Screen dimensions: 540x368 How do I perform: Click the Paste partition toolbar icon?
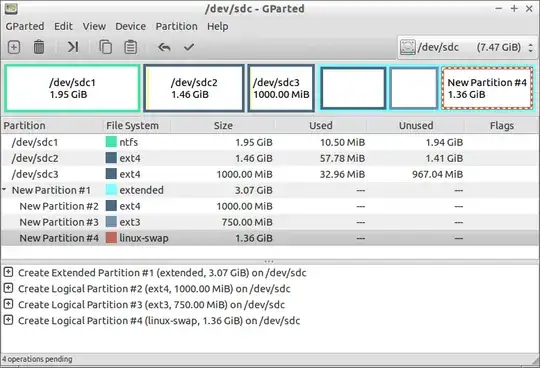pos(131,47)
